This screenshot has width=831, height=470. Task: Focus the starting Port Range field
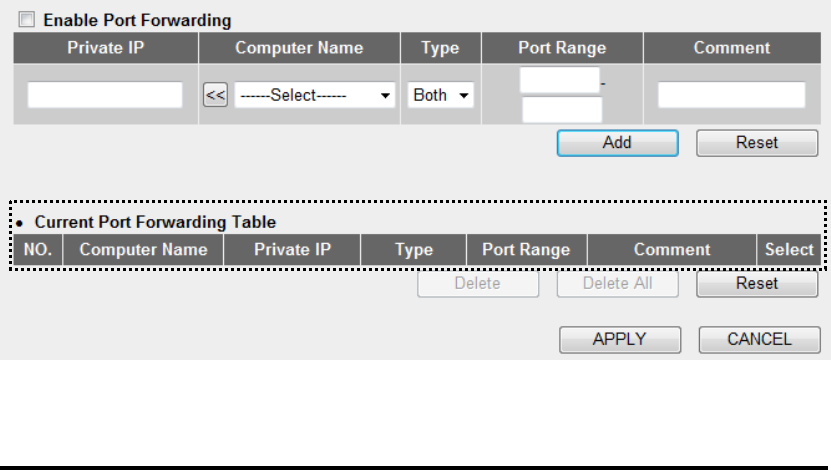pos(560,80)
